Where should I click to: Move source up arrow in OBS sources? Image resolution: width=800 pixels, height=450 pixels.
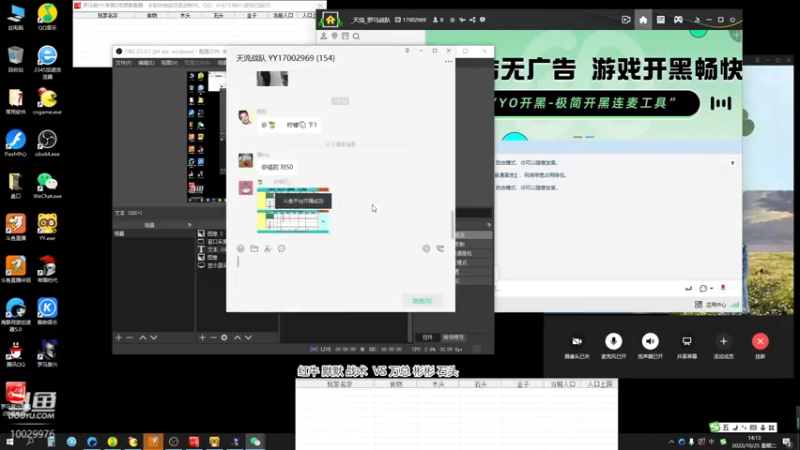click(237, 337)
